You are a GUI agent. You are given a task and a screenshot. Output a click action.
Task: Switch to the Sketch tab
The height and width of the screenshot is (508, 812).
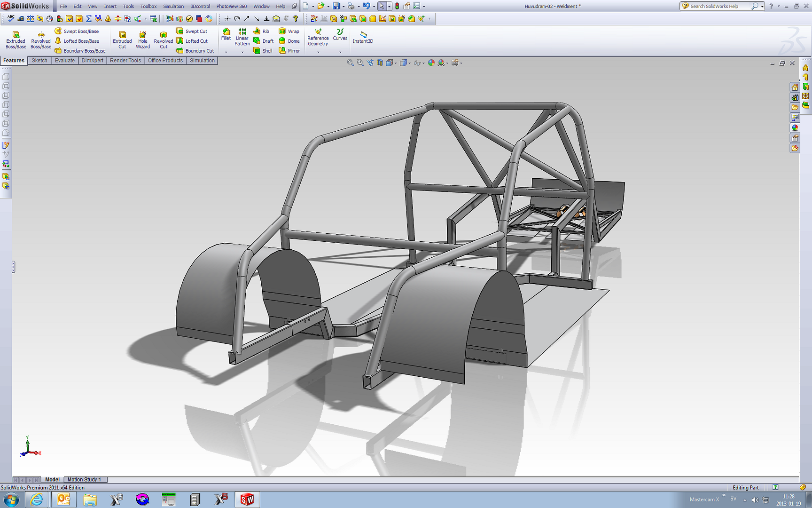(x=39, y=60)
